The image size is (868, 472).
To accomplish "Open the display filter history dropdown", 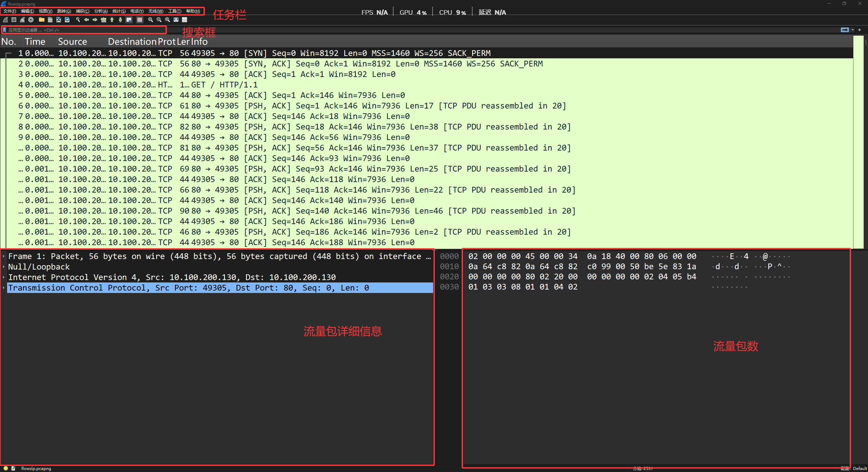I will pos(852,30).
